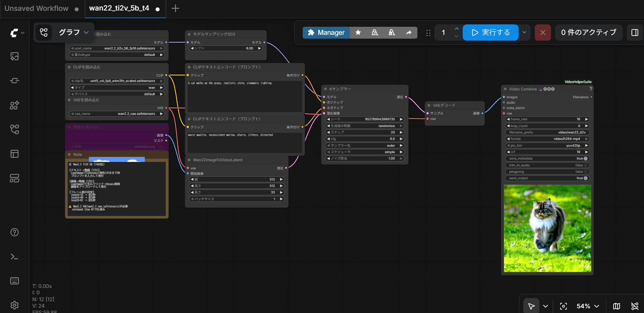Toggle the right side panel icon
The height and width of the screenshot is (313, 644).
click(x=635, y=33)
